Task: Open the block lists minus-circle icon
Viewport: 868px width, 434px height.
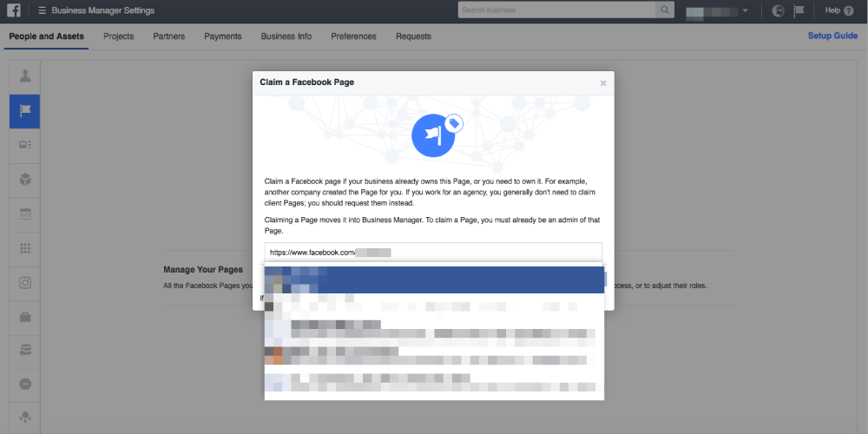Action: [25, 385]
